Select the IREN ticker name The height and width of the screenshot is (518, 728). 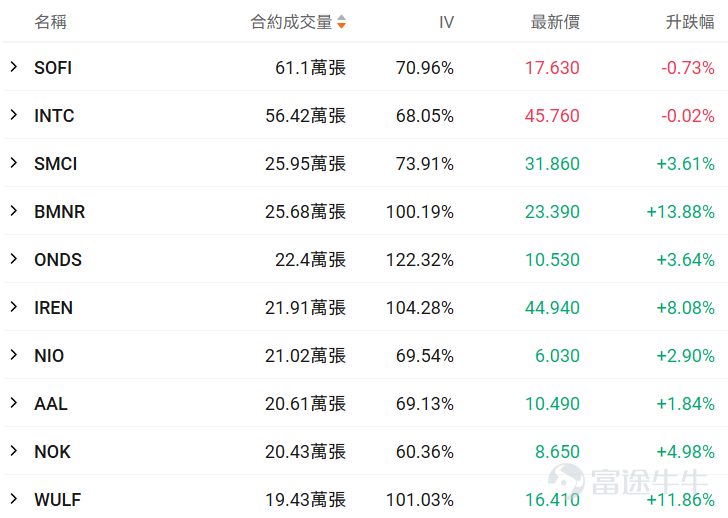click(53, 308)
